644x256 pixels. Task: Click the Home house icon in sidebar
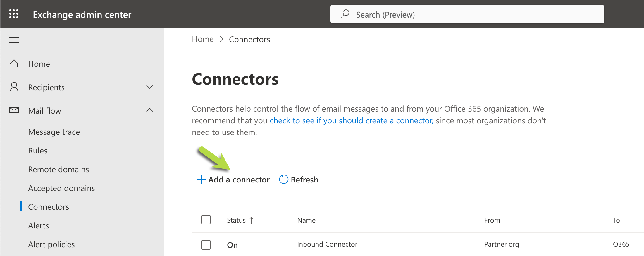coord(14,64)
